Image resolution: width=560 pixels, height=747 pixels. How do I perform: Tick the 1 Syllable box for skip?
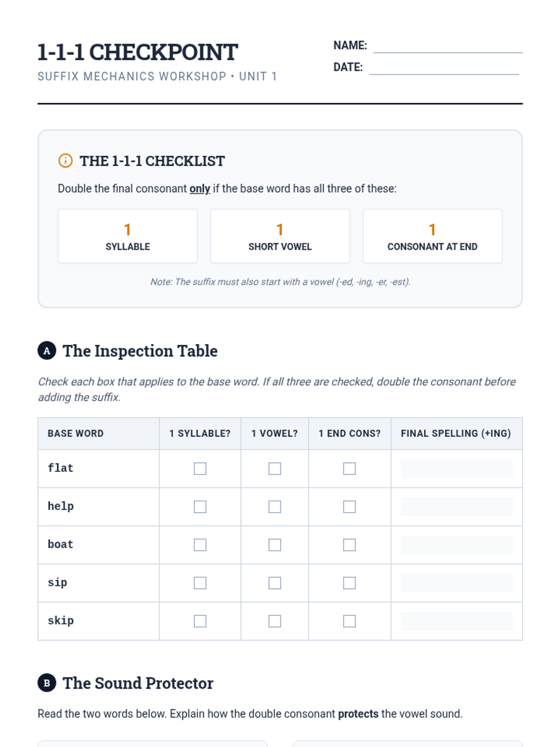pyautogui.click(x=200, y=621)
